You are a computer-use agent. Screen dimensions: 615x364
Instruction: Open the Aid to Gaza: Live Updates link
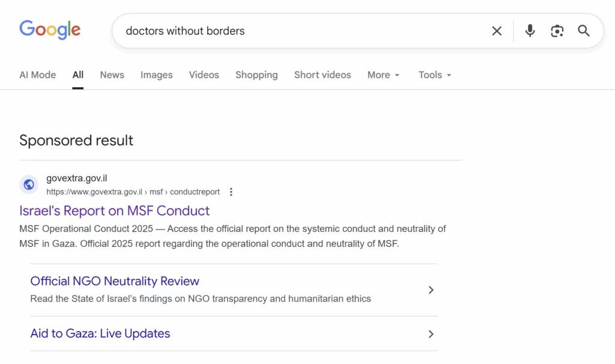coord(100,333)
